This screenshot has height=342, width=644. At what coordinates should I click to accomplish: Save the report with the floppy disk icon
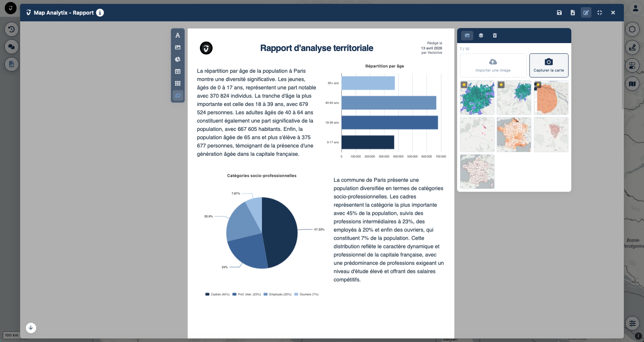point(559,13)
